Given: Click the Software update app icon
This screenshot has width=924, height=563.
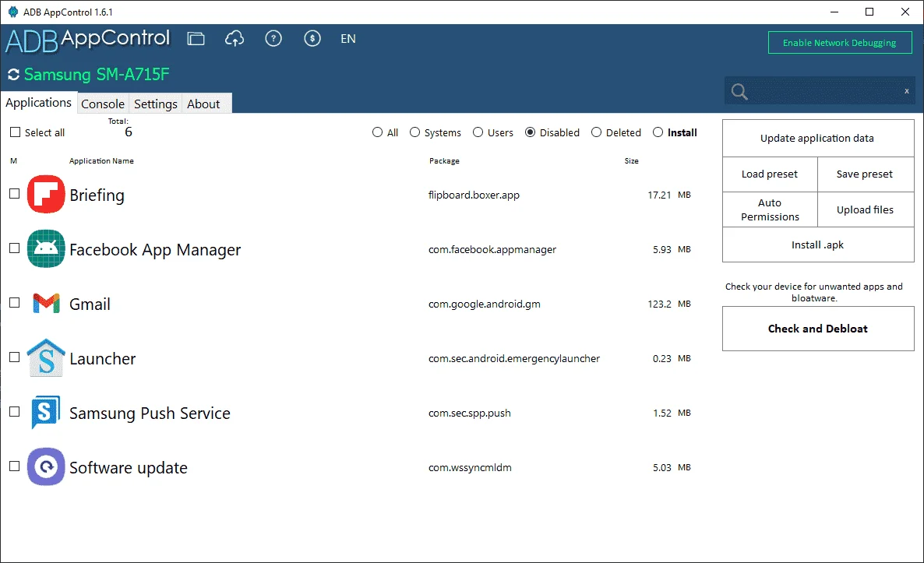Looking at the screenshot, I should tap(46, 466).
